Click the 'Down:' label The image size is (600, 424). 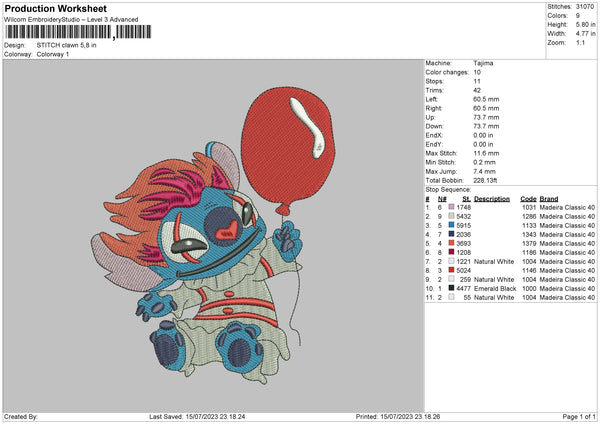(x=434, y=126)
